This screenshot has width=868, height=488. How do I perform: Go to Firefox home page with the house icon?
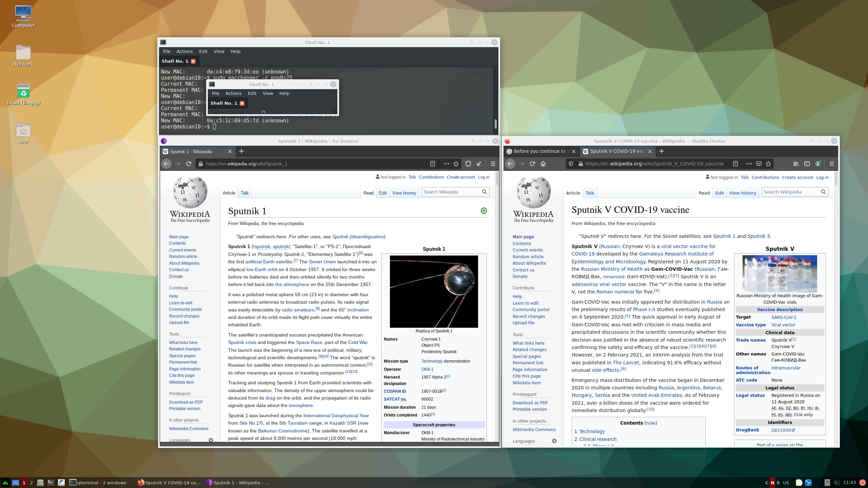point(543,164)
